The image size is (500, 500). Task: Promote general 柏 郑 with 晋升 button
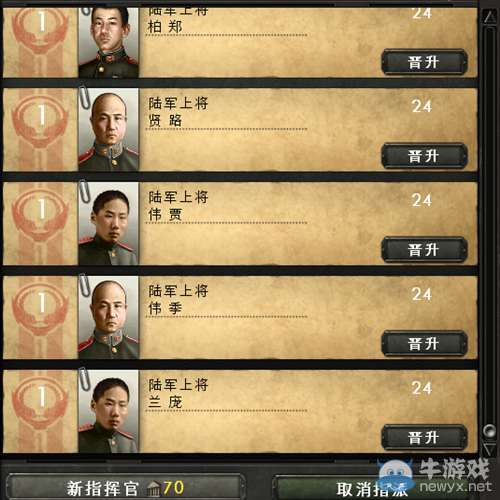click(x=424, y=62)
